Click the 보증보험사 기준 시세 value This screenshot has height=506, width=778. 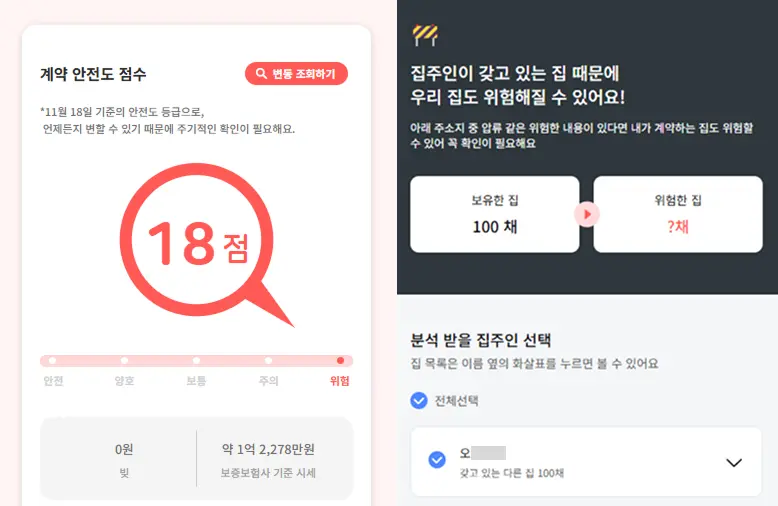268,449
